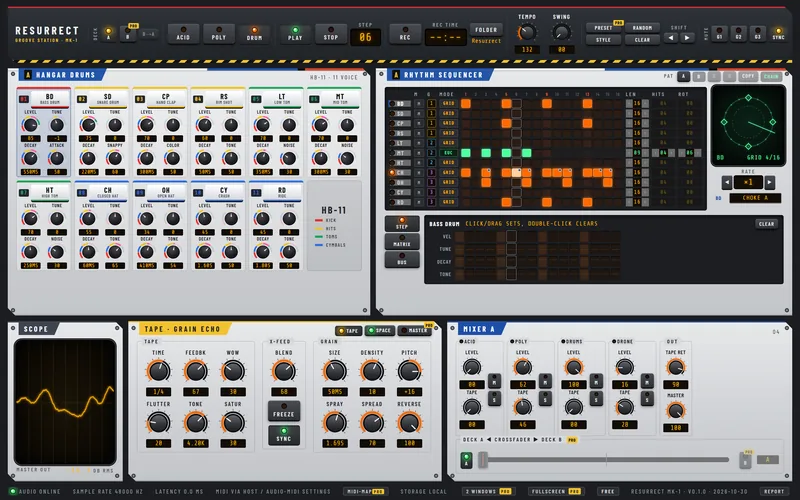Image resolution: width=800 pixels, height=500 pixels.
Task: Copy the pattern with the COPY button
Action: point(748,77)
